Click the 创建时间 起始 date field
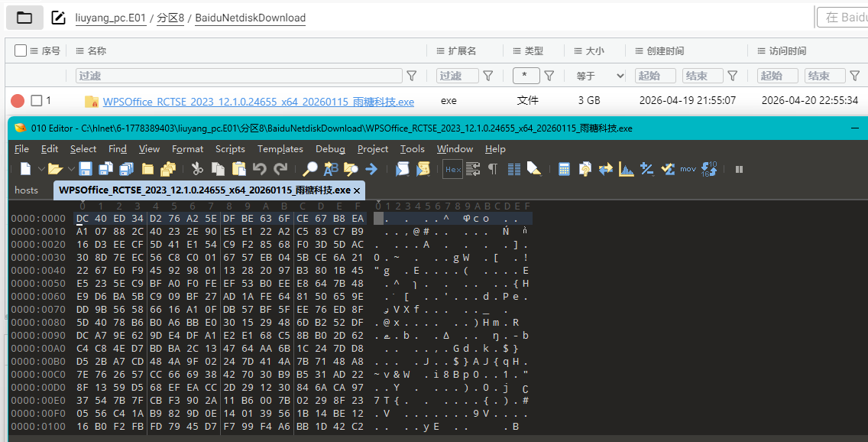 pyautogui.click(x=656, y=76)
